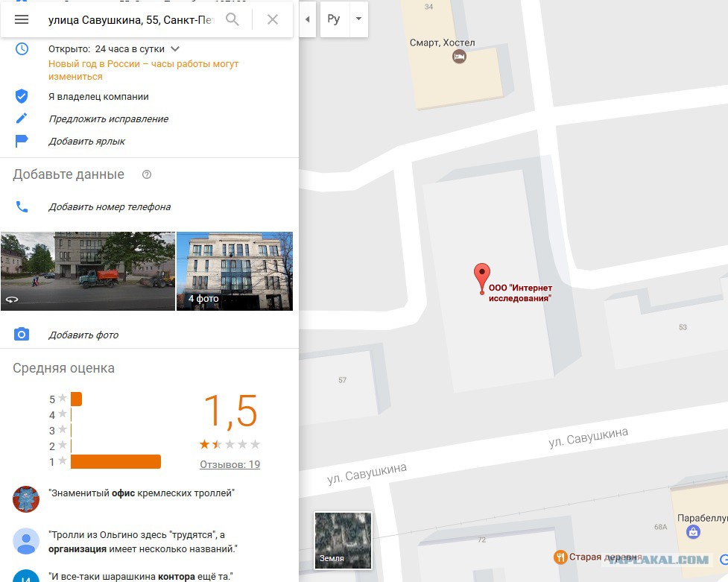This screenshot has height=582, width=728.
Task: Click the 1-star rating bar
Action: (x=115, y=462)
